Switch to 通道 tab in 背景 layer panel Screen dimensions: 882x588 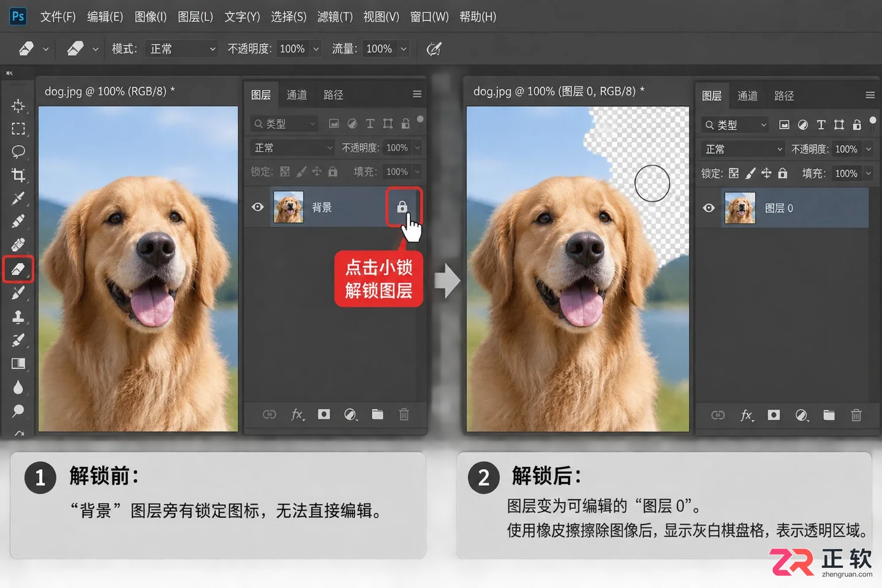click(x=297, y=95)
